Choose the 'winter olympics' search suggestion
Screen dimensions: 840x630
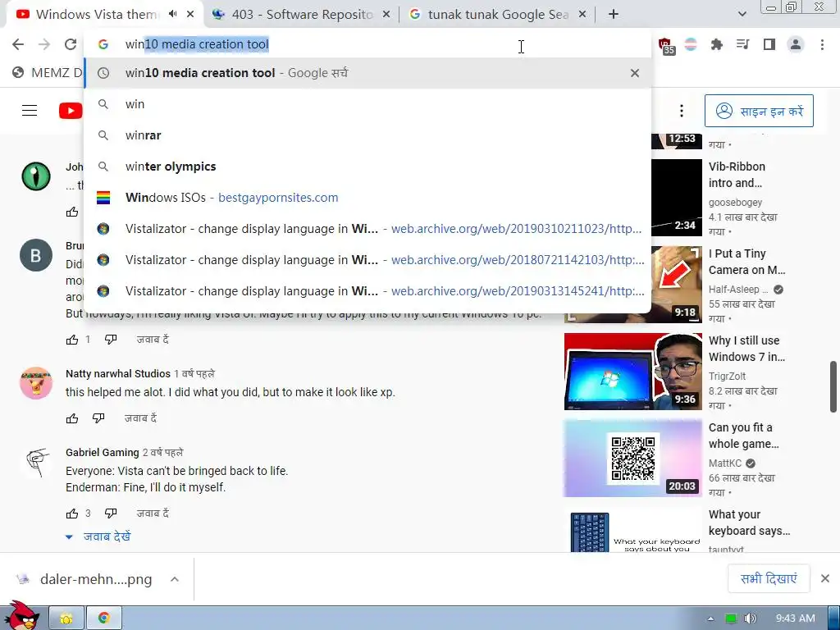(x=368, y=167)
